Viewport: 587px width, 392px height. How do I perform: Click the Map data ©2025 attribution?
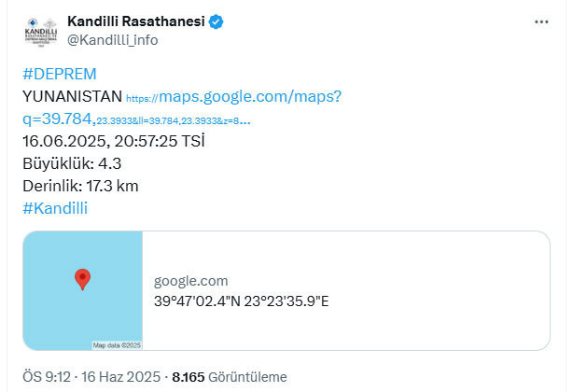[117, 345]
